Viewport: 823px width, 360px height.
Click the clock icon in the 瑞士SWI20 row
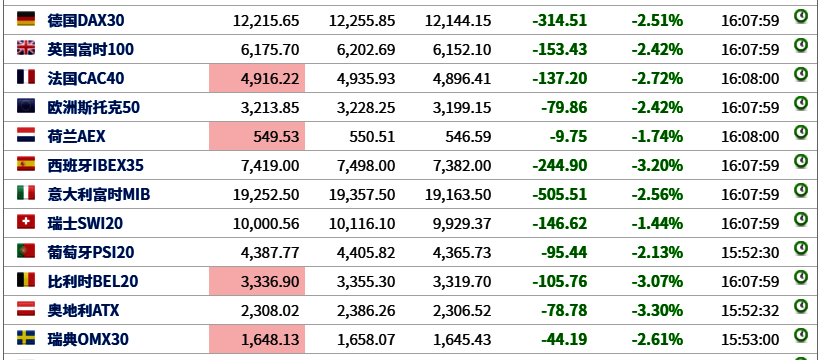[x=800, y=219]
